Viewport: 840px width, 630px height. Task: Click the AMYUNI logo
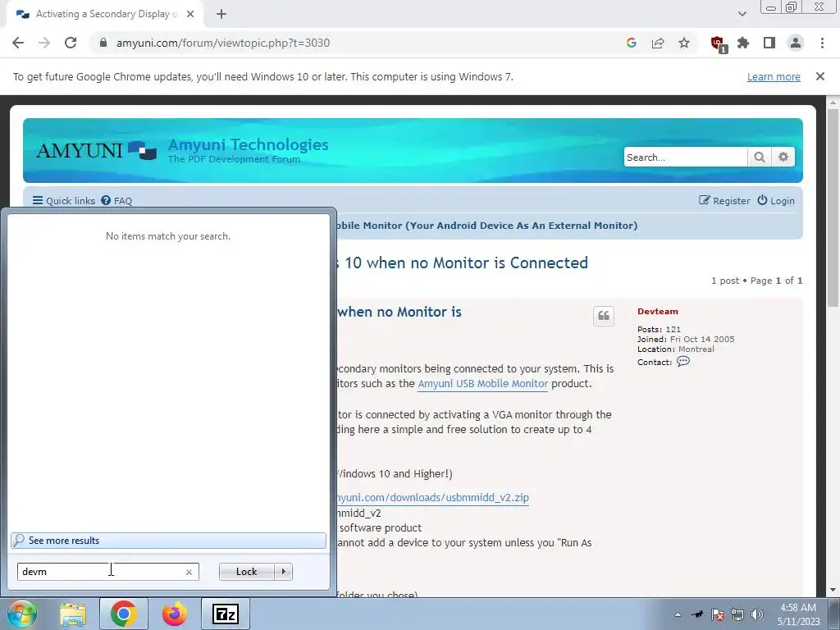click(97, 151)
